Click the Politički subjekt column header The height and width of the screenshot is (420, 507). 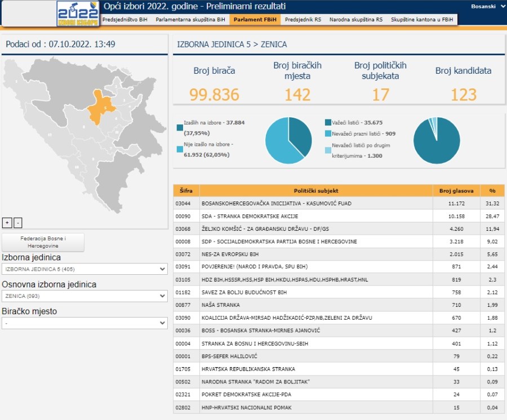tap(316, 191)
